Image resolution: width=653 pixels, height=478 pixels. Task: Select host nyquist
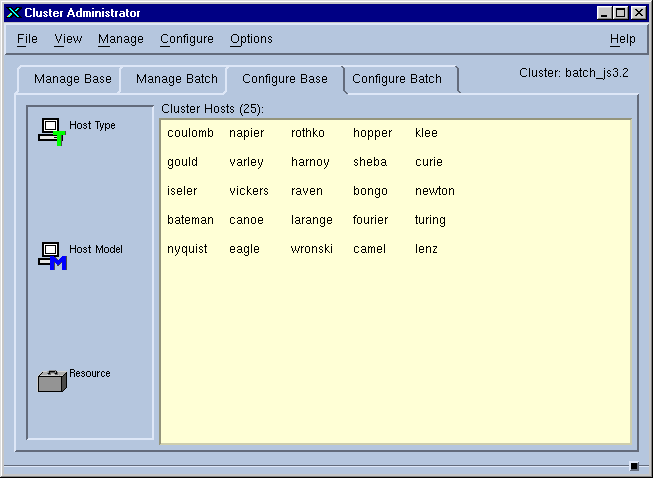tap(187, 249)
